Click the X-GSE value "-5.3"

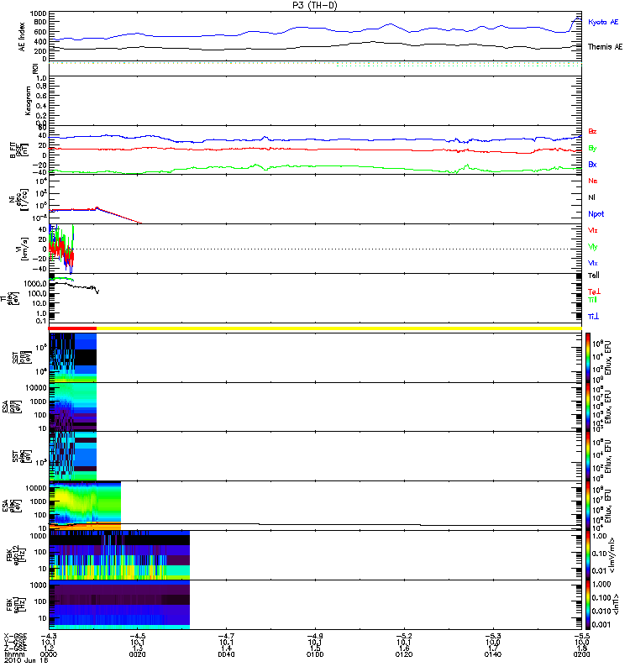point(493,637)
